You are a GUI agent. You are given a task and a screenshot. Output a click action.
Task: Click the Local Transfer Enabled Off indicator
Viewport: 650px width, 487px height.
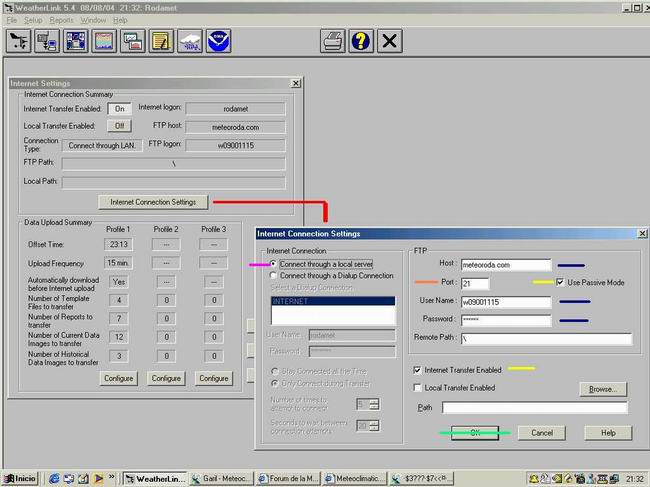[x=119, y=126]
